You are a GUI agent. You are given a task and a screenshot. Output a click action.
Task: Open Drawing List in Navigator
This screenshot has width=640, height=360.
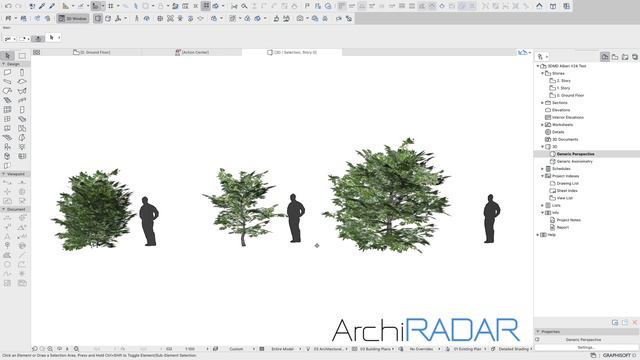pyautogui.click(x=567, y=183)
